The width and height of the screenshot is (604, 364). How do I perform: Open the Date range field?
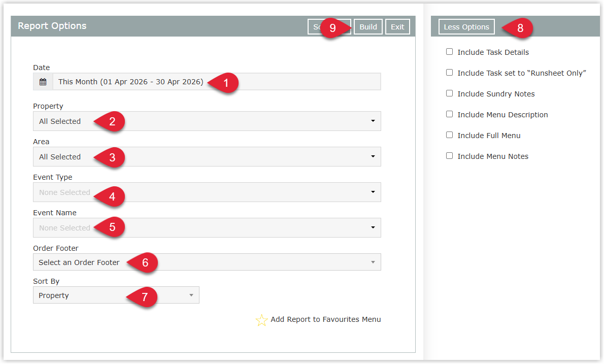(217, 82)
